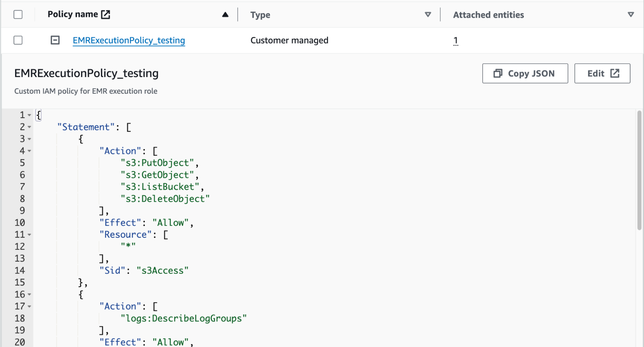This screenshot has width=644, height=347.
Task: Open the EMRExecutionPolicy_testing policy link
Action: (129, 40)
